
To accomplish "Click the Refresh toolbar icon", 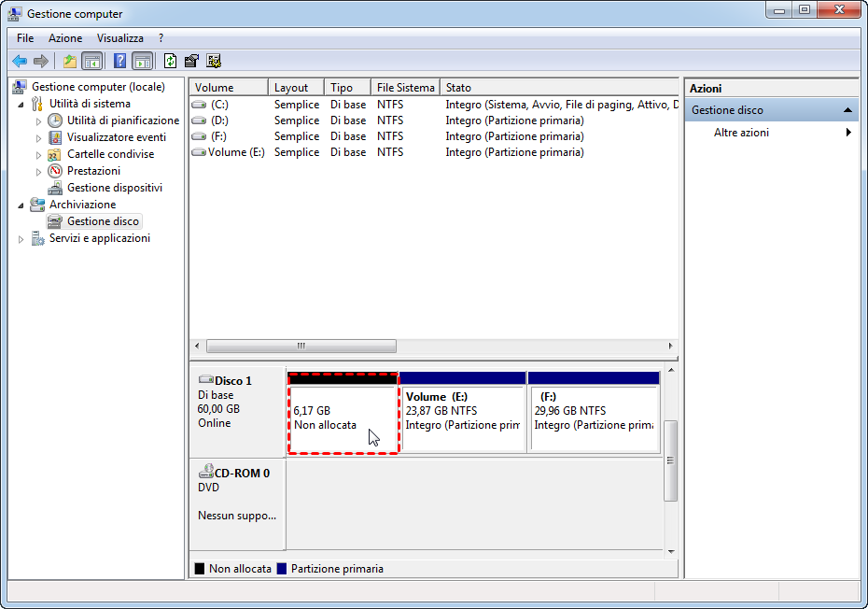I will point(171,61).
